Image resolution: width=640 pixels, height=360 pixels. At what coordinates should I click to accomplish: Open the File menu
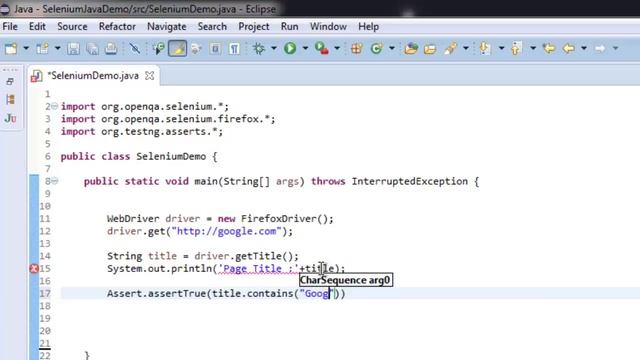(x=10, y=27)
